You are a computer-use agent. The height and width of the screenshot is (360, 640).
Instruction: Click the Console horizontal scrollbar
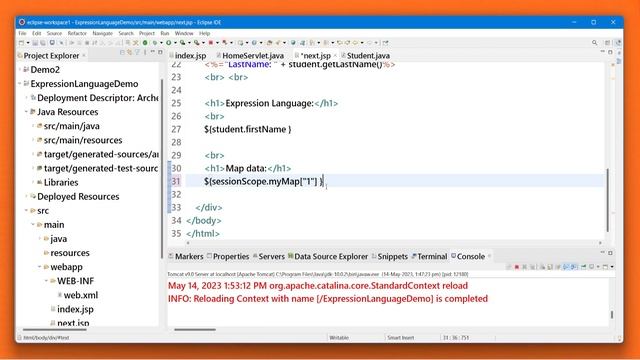pyautogui.click(x=195, y=329)
